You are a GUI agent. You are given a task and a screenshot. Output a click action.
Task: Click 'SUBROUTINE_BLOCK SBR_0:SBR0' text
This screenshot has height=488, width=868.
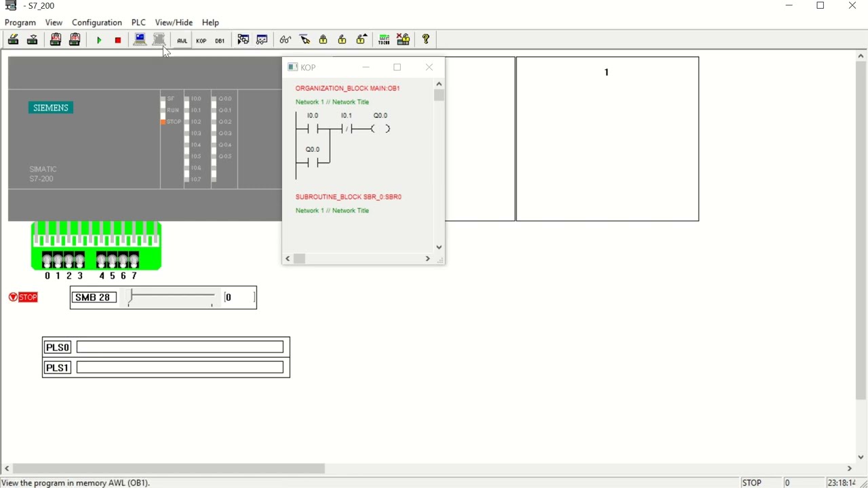349,197
